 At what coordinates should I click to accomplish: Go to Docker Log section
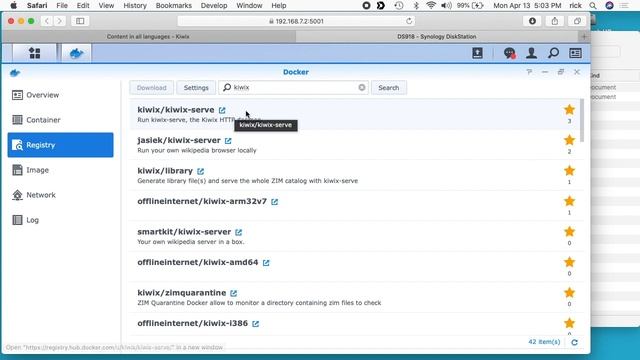tap(60, 220)
